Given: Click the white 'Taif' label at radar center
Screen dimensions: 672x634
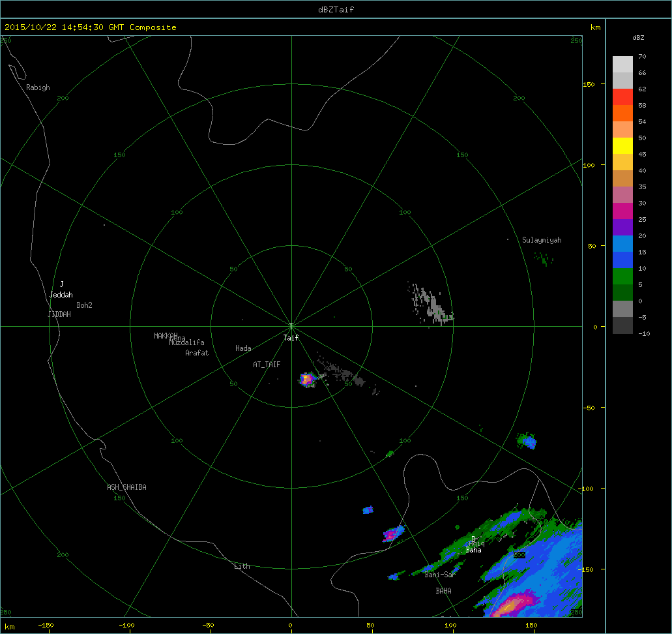Looking at the screenshot, I should (291, 338).
